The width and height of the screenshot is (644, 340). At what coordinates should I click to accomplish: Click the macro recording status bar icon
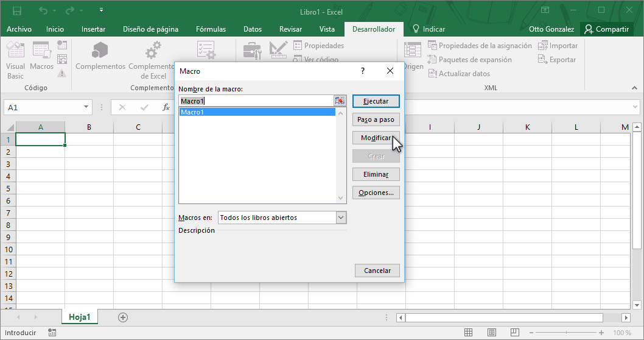point(52,333)
